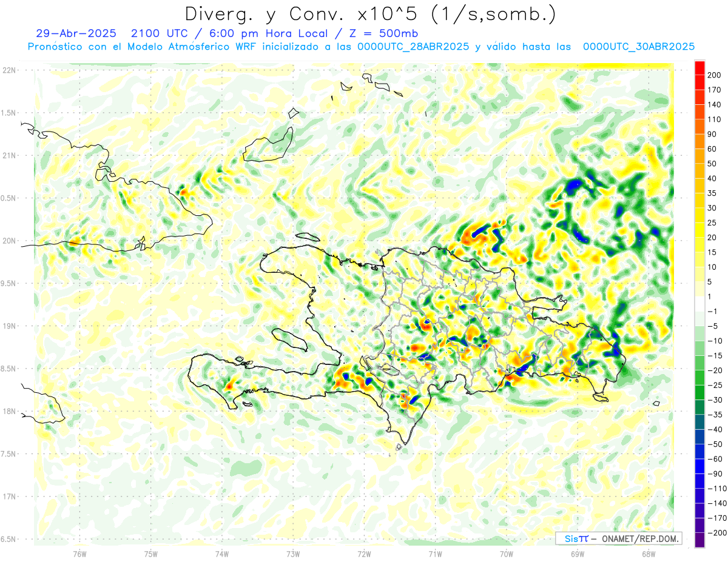The image size is (728, 562).
Task: Click the negative '-90' colorbar label
Action: point(715,473)
